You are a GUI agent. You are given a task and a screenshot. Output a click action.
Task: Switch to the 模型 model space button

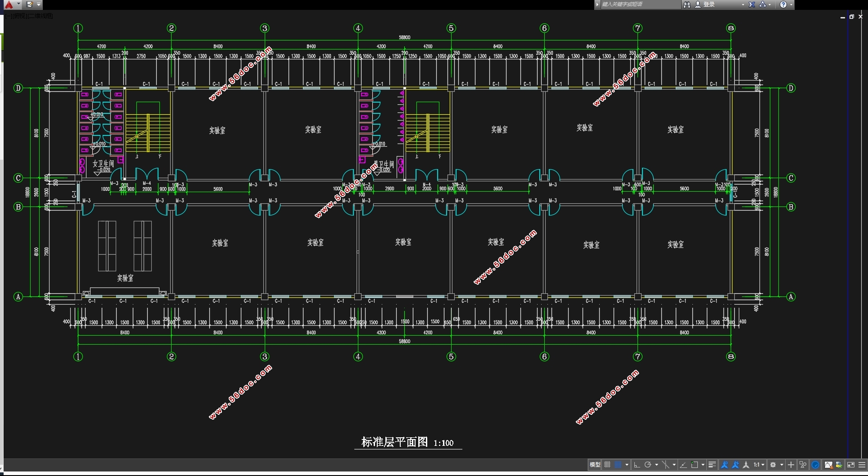pos(595,465)
